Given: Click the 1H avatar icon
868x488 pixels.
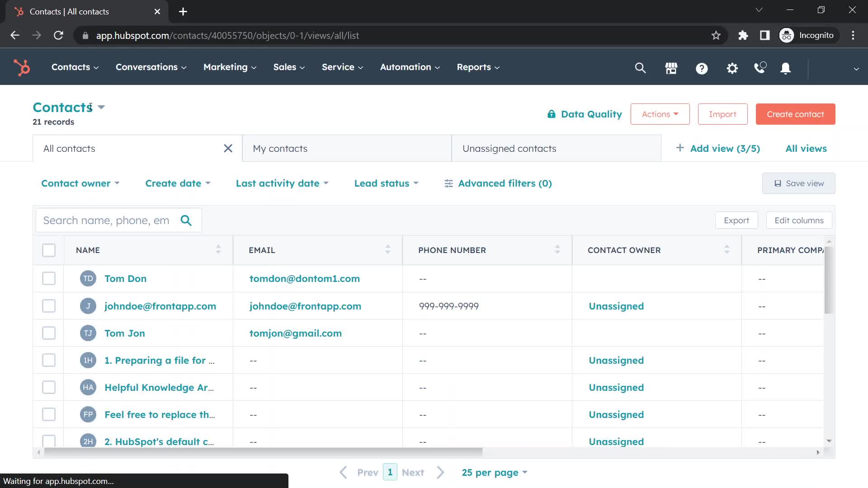Looking at the screenshot, I should (88, 360).
